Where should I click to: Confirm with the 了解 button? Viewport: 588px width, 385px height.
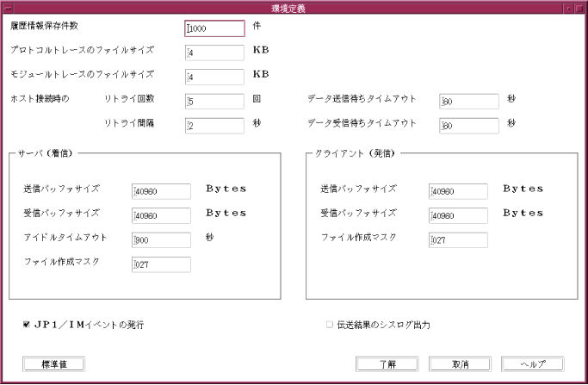click(x=387, y=364)
